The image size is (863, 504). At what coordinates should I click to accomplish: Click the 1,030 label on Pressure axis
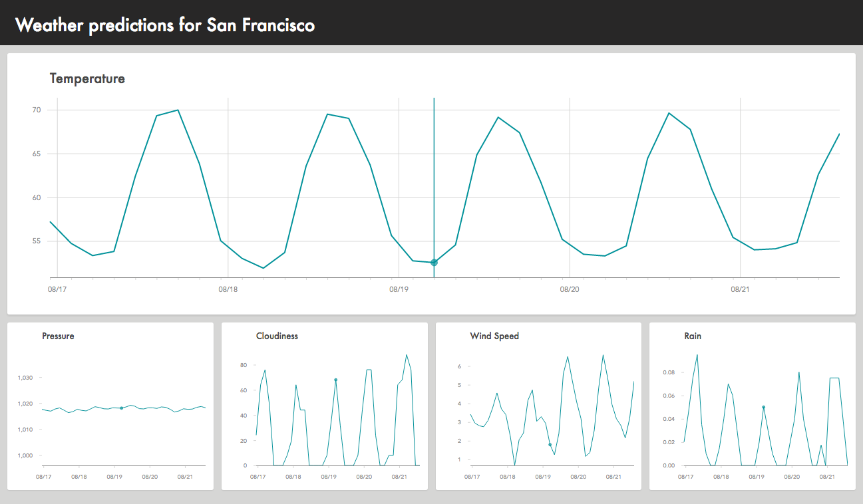pyautogui.click(x=25, y=378)
